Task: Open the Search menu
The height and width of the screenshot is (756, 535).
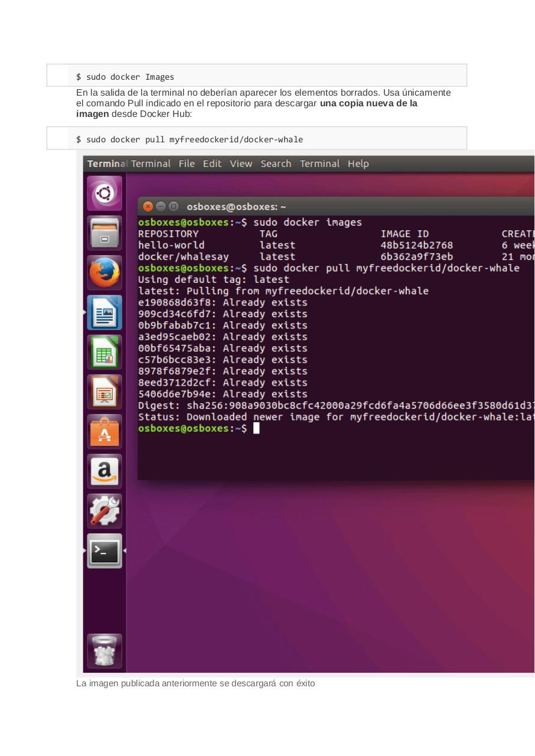Action: tap(276, 164)
